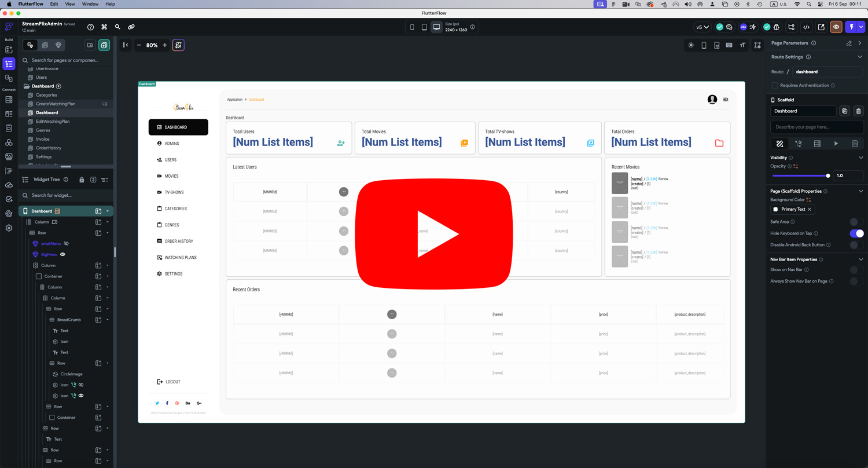Toggle Always Show Nav Bar on Page
The height and width of the screenshot is (468, 868).
coord(856,281)
